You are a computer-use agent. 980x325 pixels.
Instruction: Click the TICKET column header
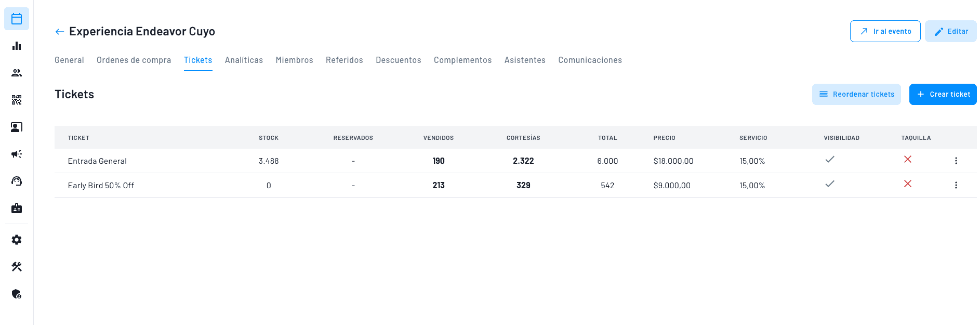click(x=78, y=138)
